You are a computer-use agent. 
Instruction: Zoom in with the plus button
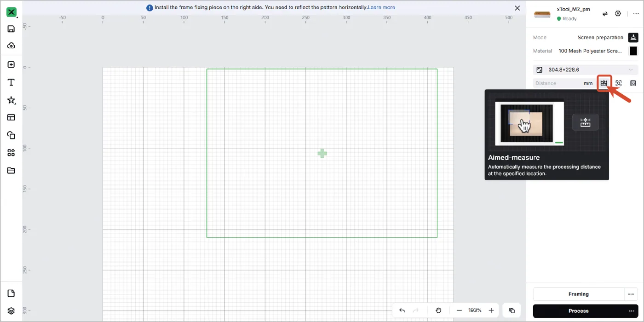491,310
